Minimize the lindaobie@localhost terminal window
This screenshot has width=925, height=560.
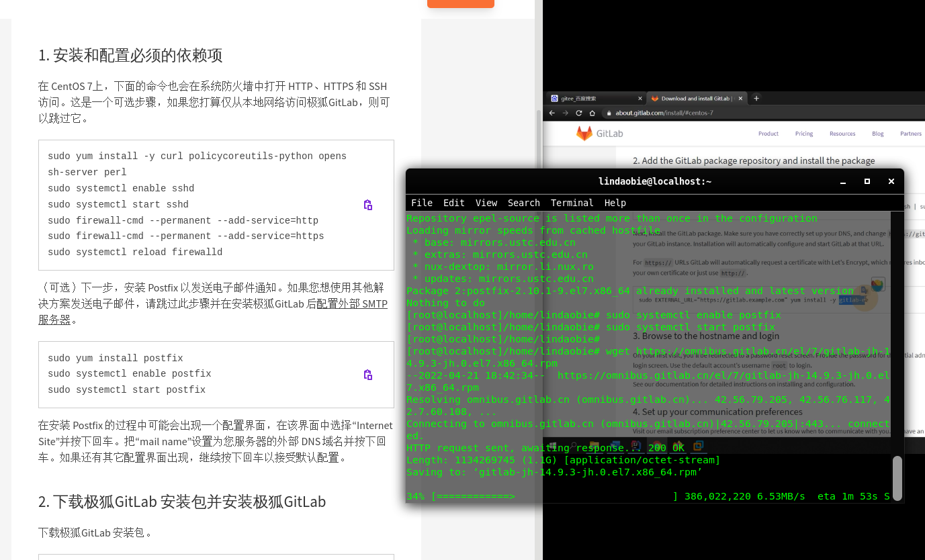844,181
